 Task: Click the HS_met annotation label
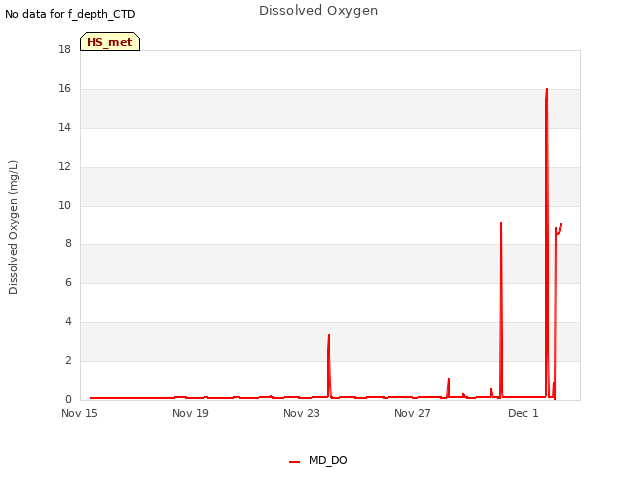pyautogui.click(x=110, y=42)
